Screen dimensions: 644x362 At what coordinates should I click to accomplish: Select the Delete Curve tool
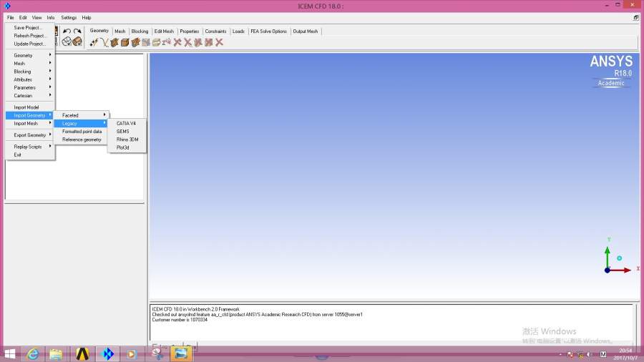[187, 42]
